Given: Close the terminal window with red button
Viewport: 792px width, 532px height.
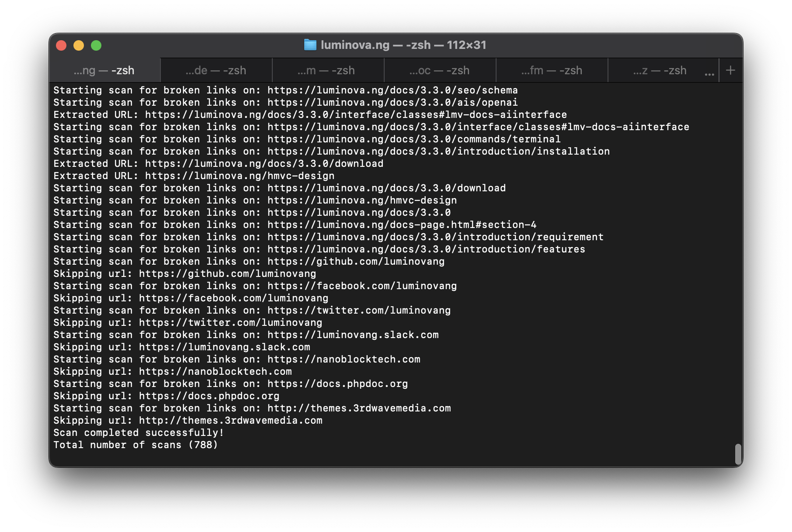Looking at the screenshot, I should (x=61, y=45).
